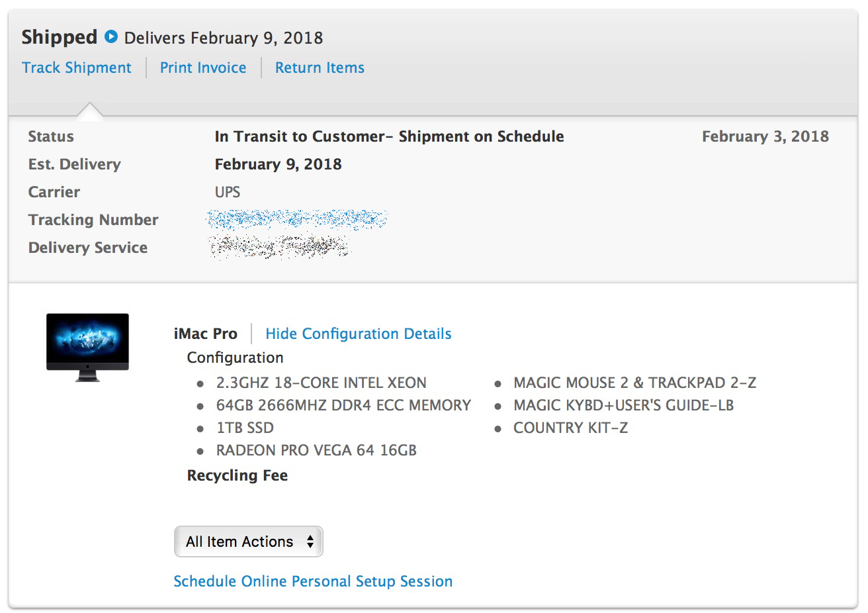The height and width of the screenshot is (613, 868).
Task: Click the stepper arrows on All Item Actions
Action: (310, 542)
